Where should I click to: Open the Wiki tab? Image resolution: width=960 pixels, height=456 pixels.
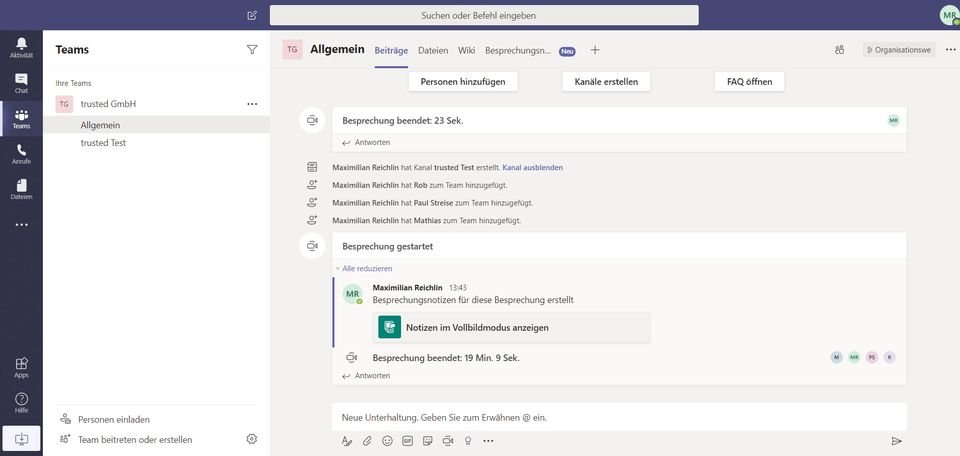pos(467,51)
